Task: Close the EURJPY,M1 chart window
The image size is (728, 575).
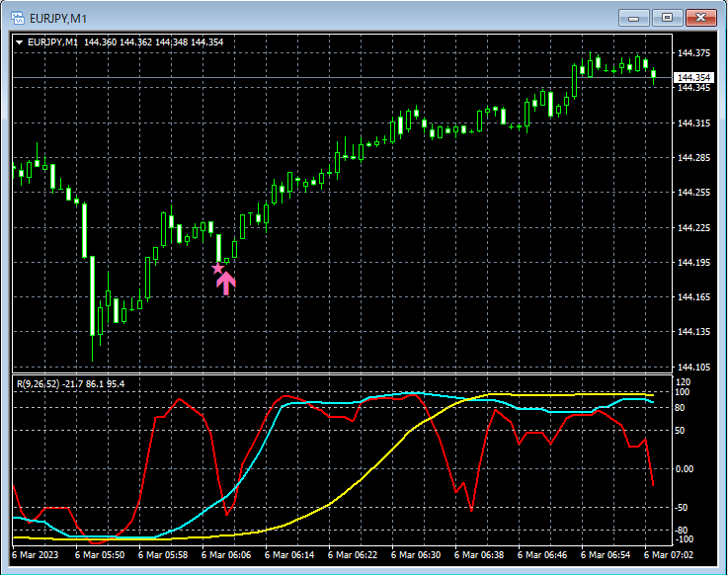Action: click(x=701, y=18)
